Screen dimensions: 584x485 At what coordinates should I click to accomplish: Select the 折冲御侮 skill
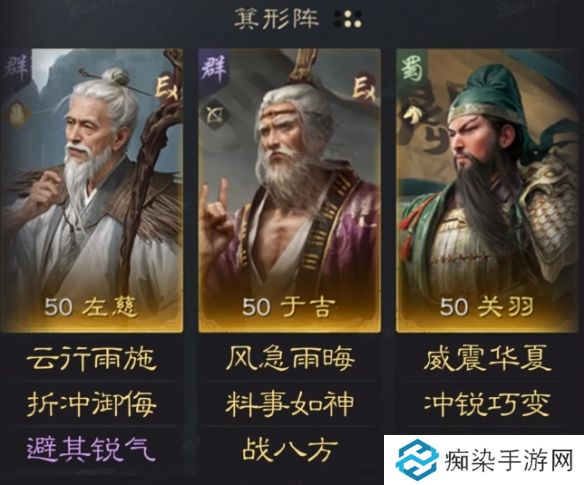(x=91, y=403)
